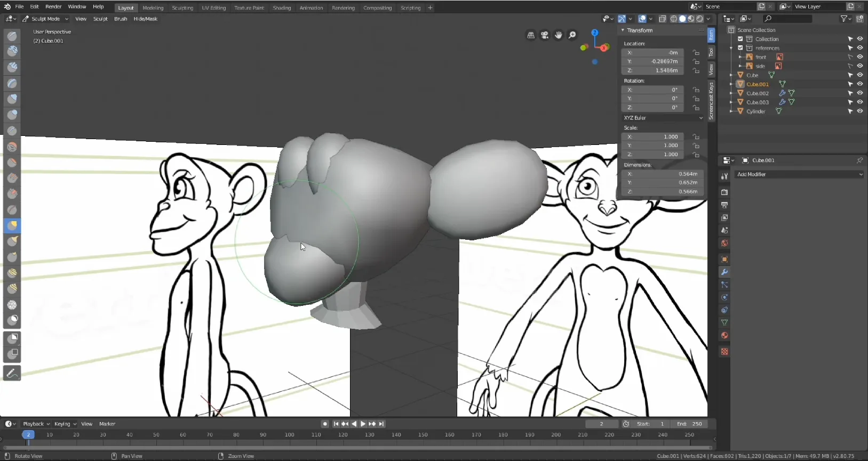Hide Cube.002 in the viewport

860,93
